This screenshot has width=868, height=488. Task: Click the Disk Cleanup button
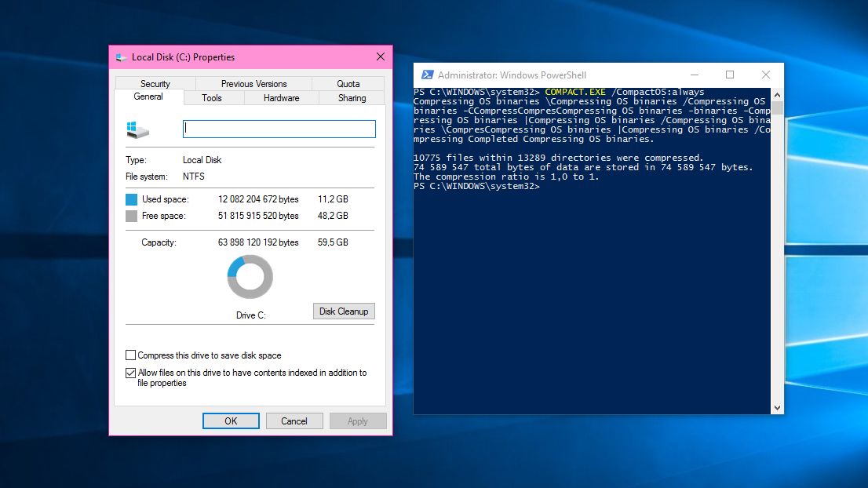(x=344, y=311)
